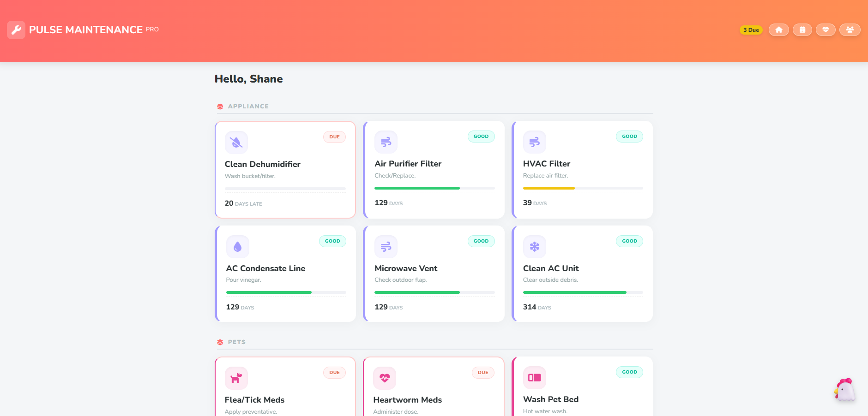Click the 3 Due badge
The width and height of the screenshot is (868, 416).
pyautogui.click(x=751, y=30)
